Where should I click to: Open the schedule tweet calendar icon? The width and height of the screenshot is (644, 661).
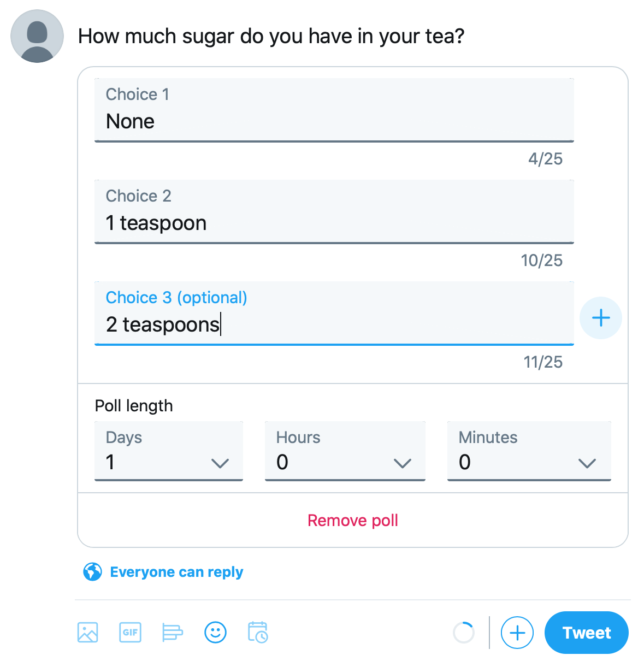click(x=258, y=633)
